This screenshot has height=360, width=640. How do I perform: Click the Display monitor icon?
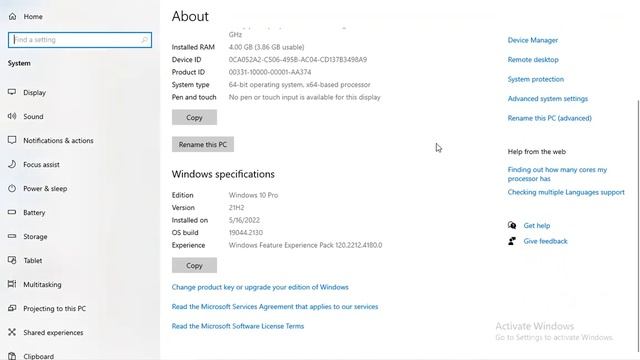click(12, 92)
